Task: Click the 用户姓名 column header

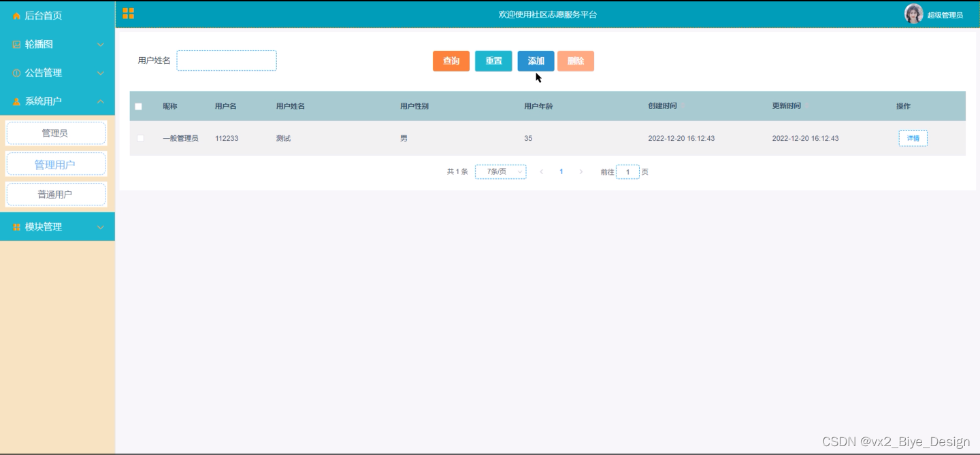Action: [291, 106]
